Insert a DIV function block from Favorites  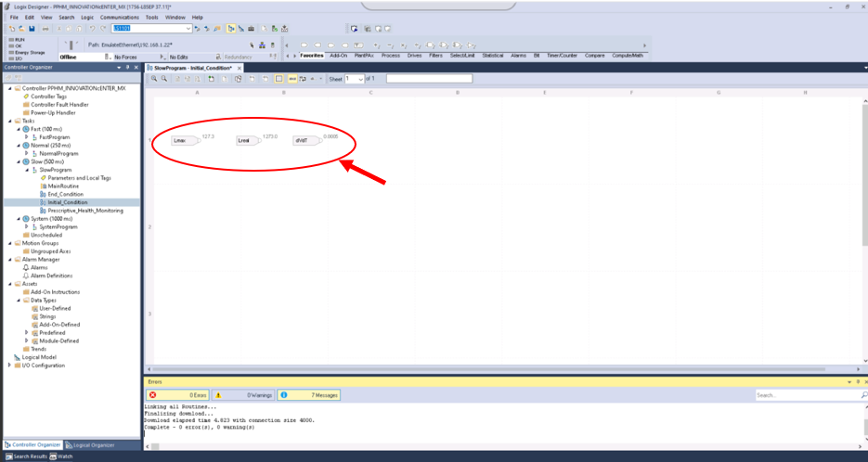tap(418, 45)
